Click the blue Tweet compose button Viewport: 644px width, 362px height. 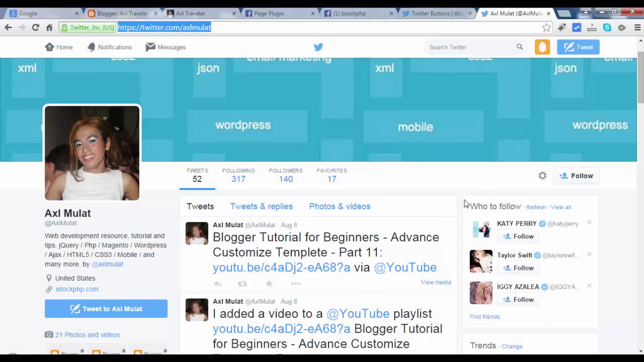click(578, 47)
